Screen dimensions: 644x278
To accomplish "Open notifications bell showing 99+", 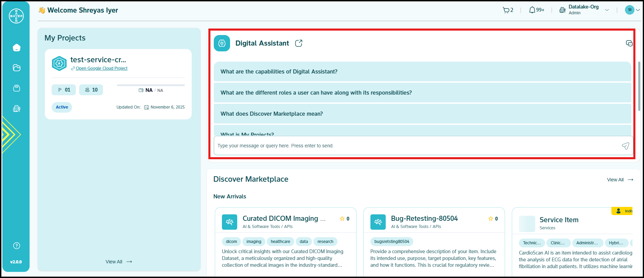I will tap(536, 10).
